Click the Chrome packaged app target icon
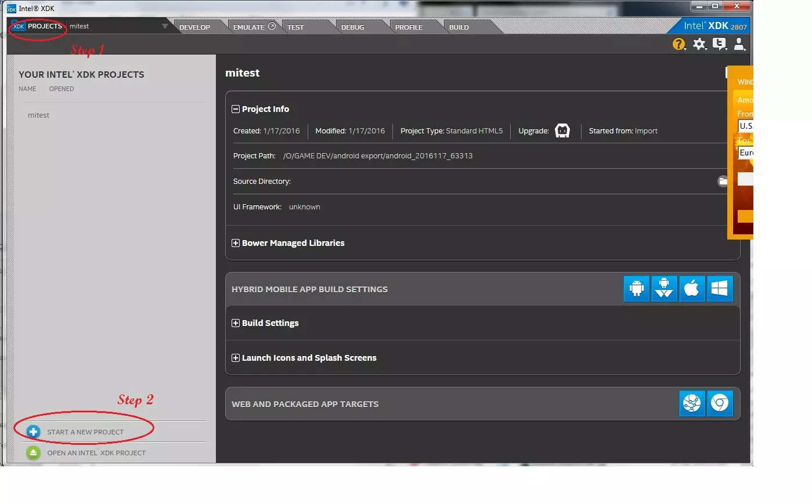 coord(720,403)
